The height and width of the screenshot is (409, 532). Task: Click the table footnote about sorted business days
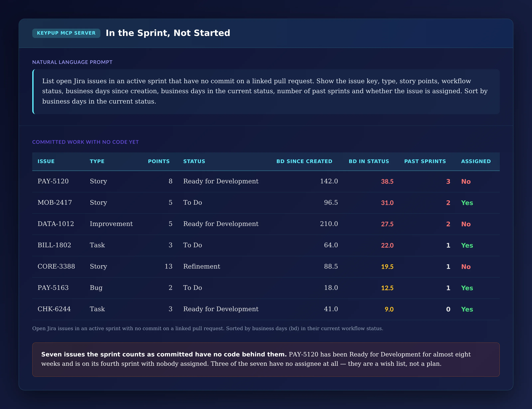click(208, 329)
